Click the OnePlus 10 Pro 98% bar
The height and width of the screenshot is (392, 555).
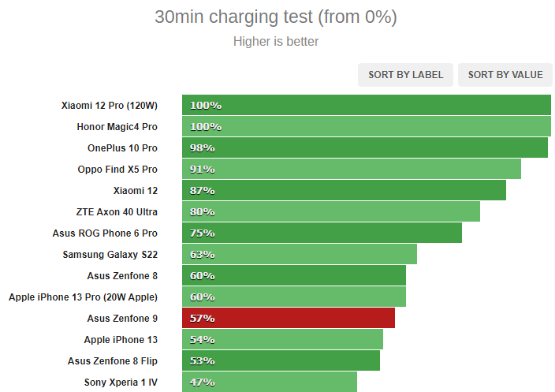coord(365,147)
